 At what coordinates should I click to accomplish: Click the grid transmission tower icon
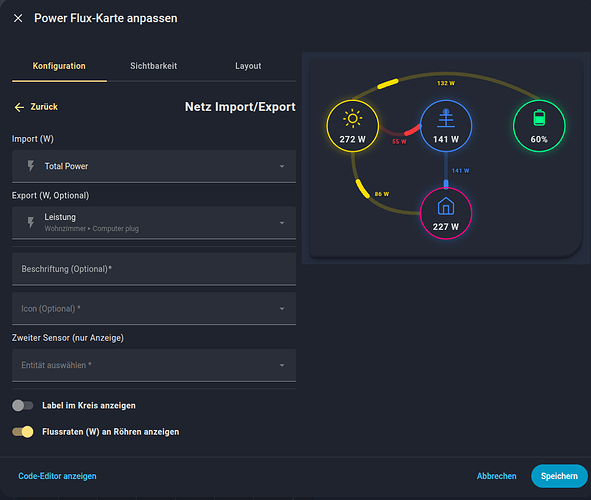(446, 118)
